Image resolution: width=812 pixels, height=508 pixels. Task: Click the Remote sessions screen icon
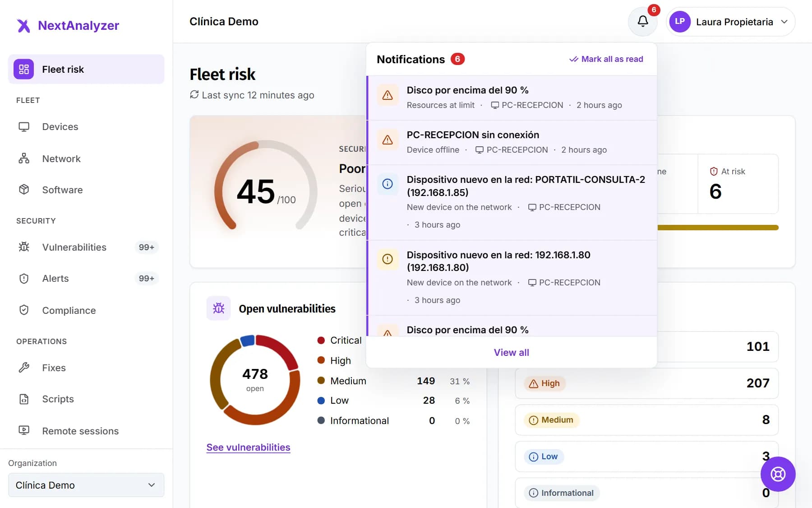click(24, 431)
